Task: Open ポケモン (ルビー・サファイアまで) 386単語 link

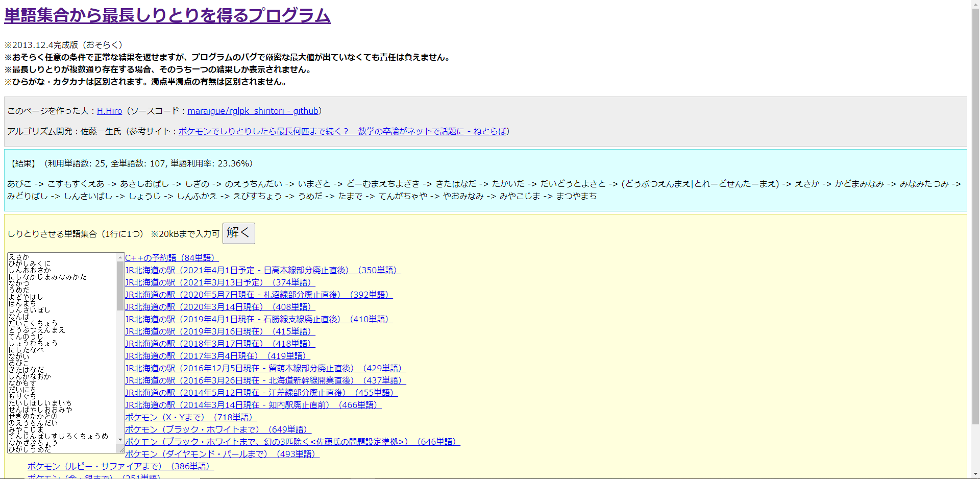Action: [120, 466]
